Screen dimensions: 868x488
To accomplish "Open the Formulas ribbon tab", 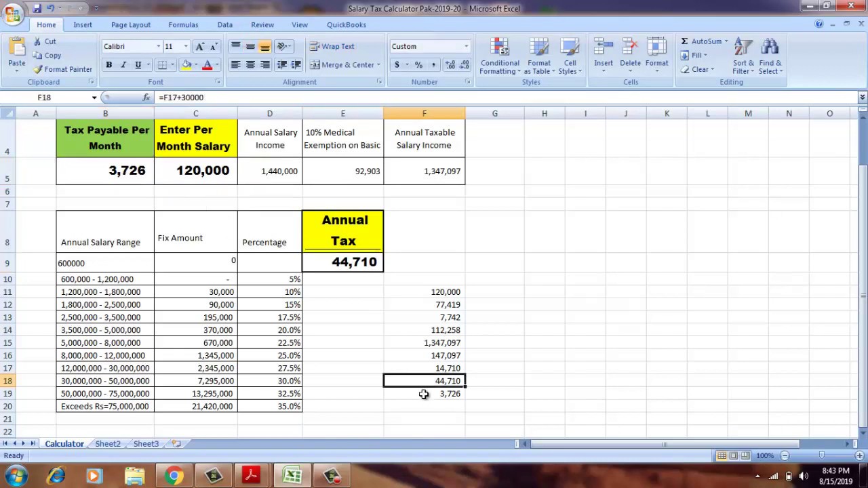I will [x=183, y=25].
